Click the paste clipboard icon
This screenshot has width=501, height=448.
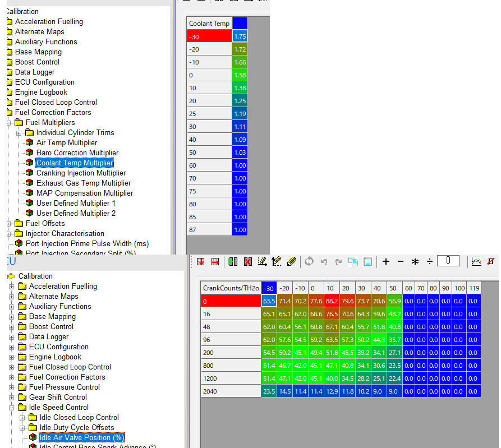click(x=367, y=262)
